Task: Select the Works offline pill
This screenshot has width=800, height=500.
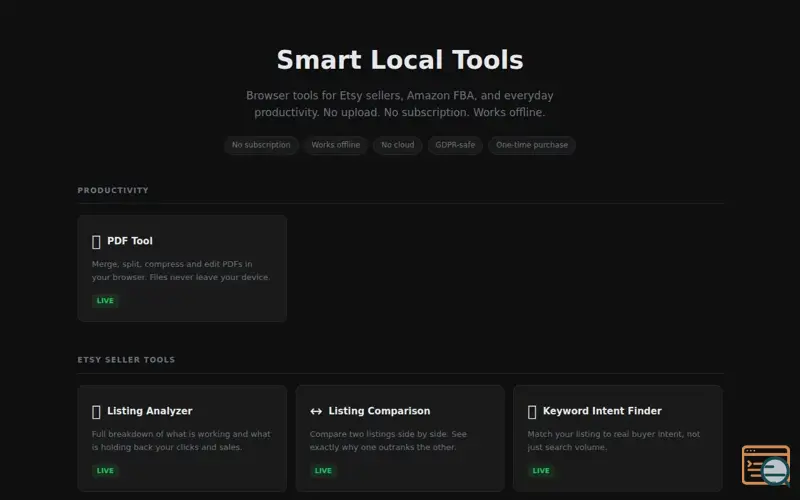Action: coord(335,145)
